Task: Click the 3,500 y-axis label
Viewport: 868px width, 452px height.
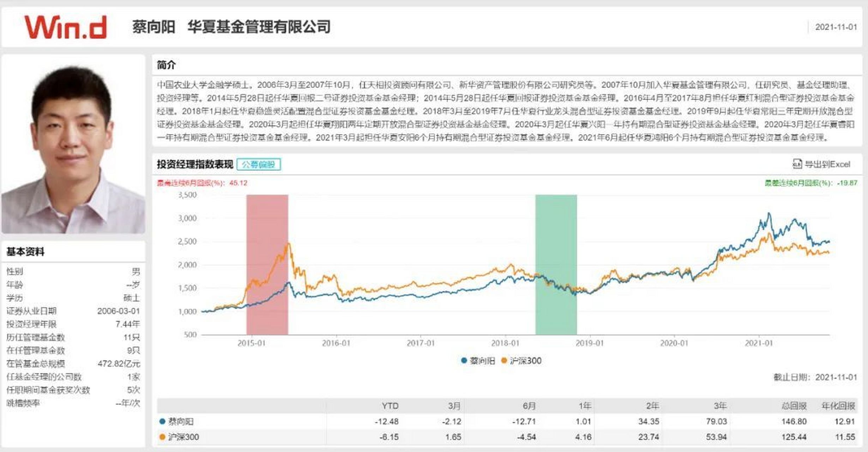Action: coord(187,195)
